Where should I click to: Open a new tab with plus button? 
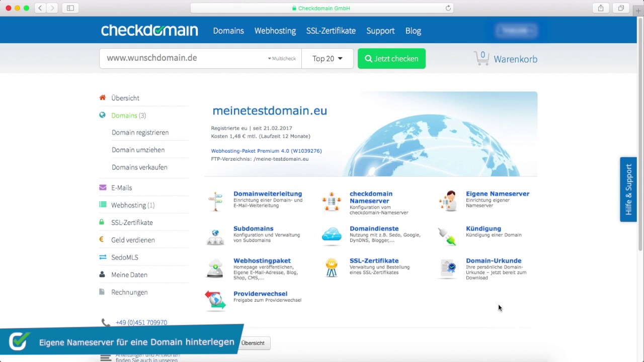(x=638, y=10)
